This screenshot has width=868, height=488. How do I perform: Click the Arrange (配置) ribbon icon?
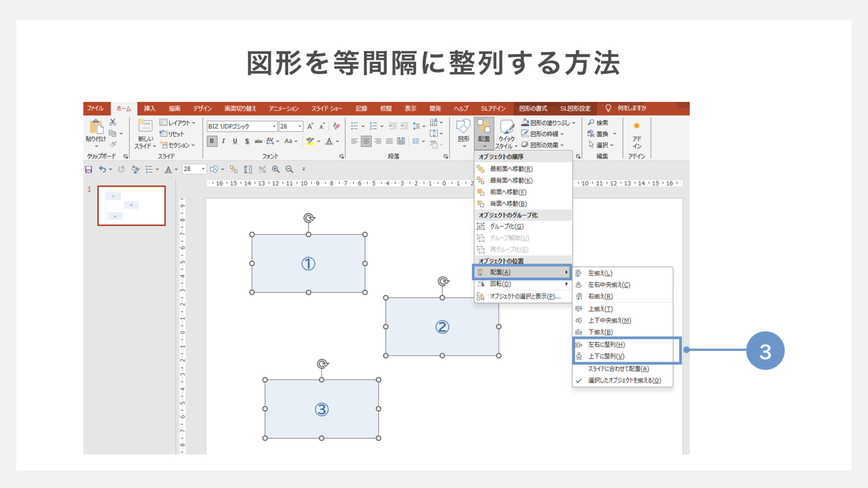484,127
